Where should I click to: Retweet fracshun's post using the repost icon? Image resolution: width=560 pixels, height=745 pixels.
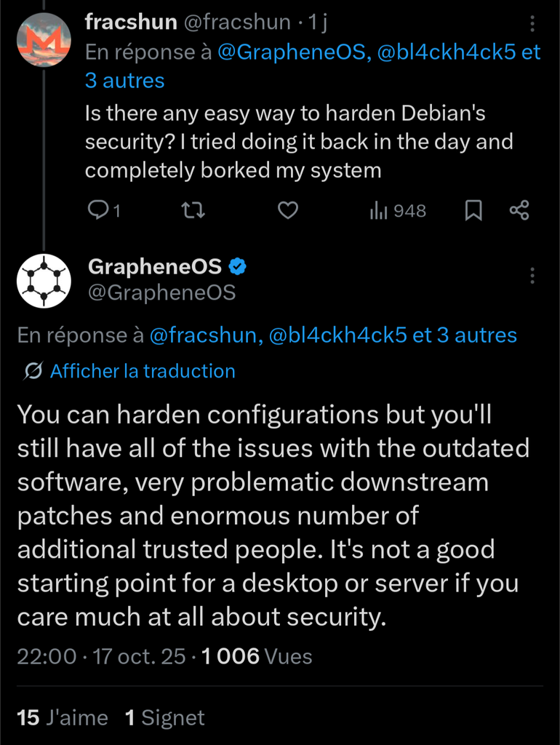pyautogui.click(x=193, y=210)
